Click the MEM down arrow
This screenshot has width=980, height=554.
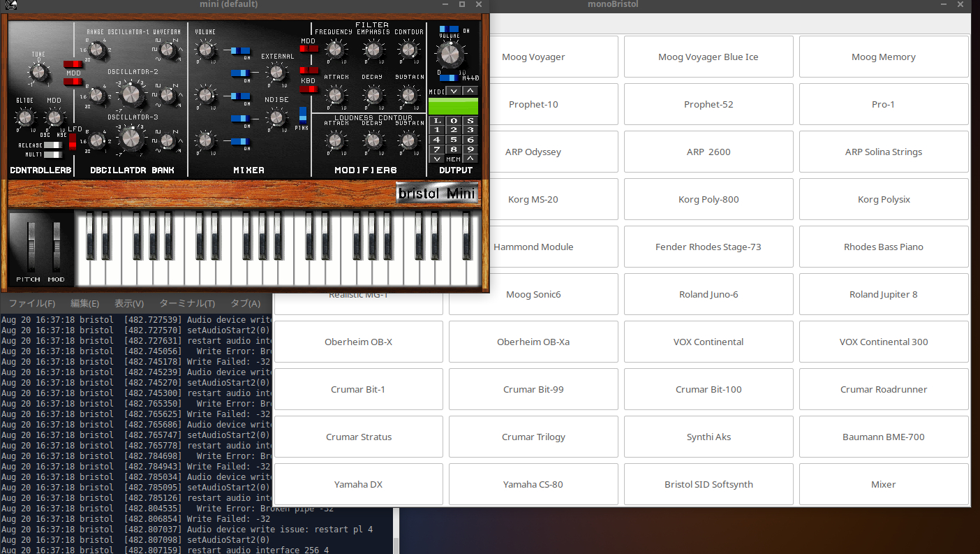pyautogui.click(x=437, y=159)
